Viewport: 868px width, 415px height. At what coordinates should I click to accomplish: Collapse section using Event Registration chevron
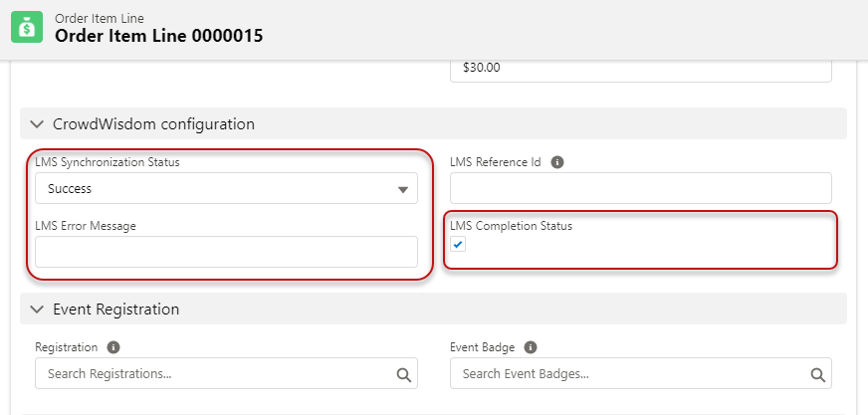click(x=37, y=310)
